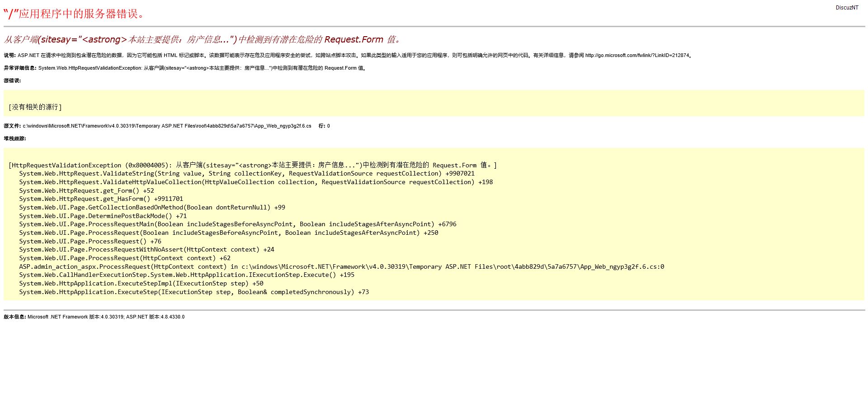Click the italic Request.Form error subtitle
Image resolution: width=868 pixels, height=404 pixels.
pos(202,40)
